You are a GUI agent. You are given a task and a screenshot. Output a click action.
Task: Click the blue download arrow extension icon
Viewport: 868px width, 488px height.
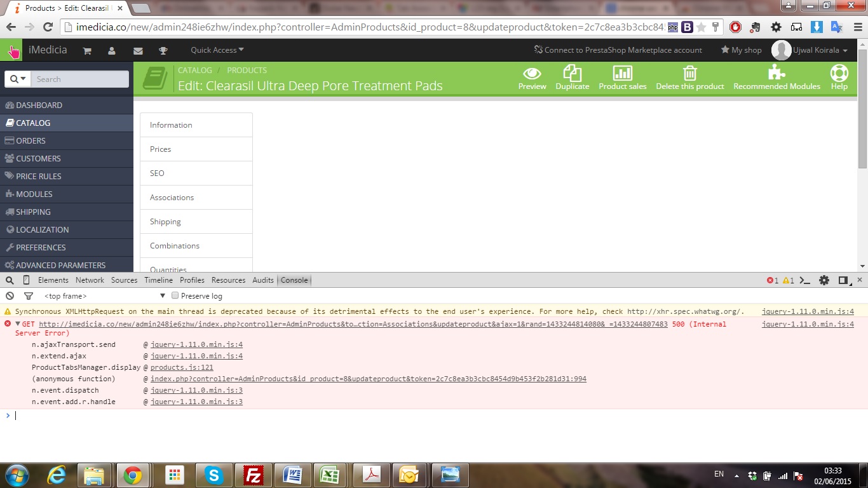[x=817, y=27]
